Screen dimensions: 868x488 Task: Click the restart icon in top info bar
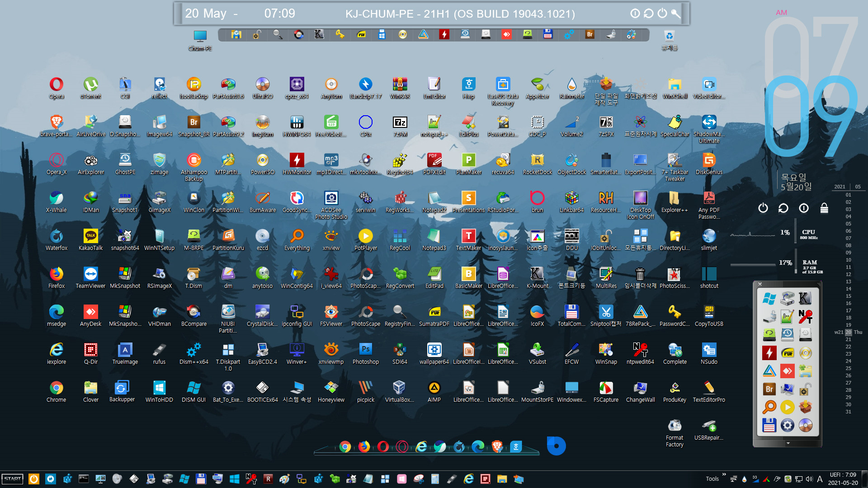[649, 13]
